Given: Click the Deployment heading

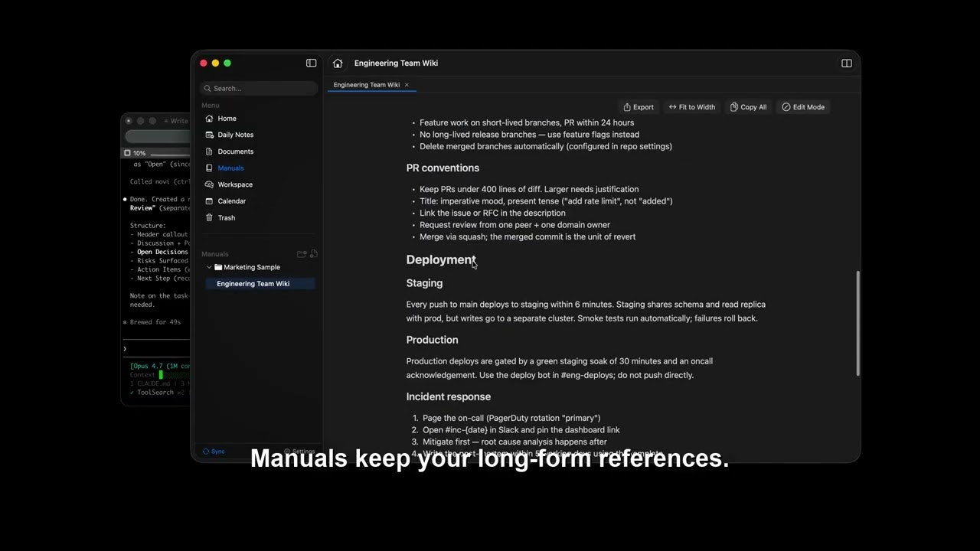Looking at the screenshot, I should (x=440, y=260).
